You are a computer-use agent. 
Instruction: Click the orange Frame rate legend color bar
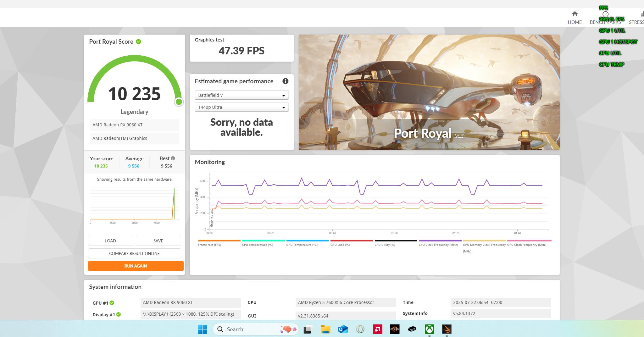219,240
